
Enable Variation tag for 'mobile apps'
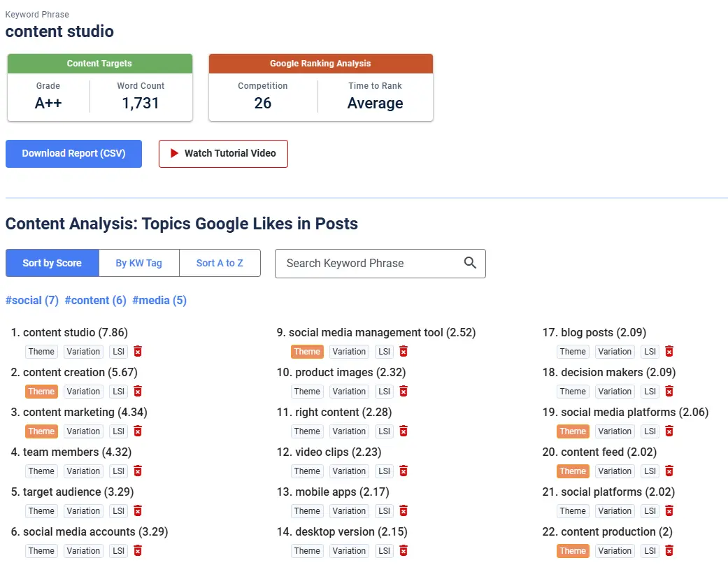(349, 510)
